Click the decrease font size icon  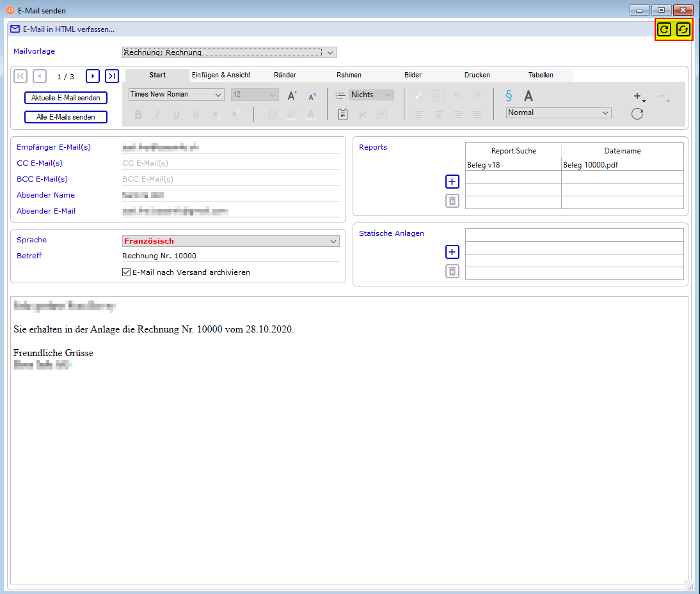point(312,96)
